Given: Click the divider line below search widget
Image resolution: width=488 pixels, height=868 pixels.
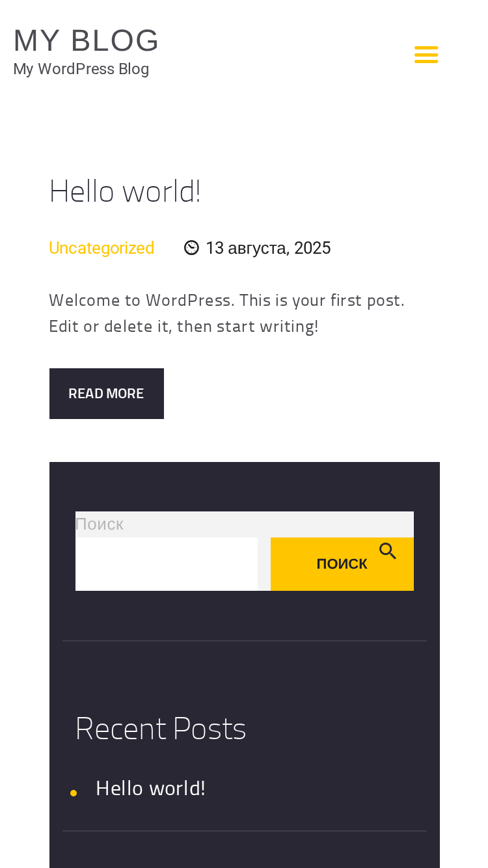Looking at the screenshot, I should pyautogui.click(x=245, y=641).
